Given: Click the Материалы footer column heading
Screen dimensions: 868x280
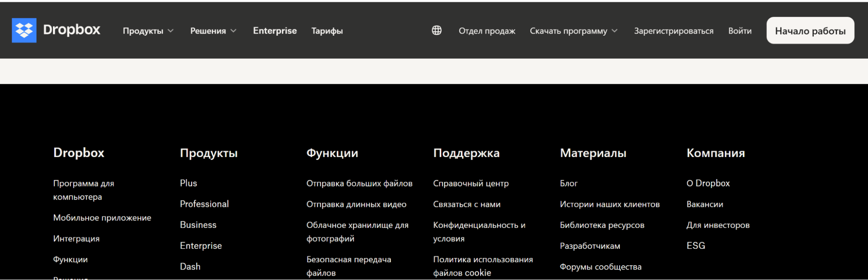Looking at the screenshot, I should pos(593,153).
